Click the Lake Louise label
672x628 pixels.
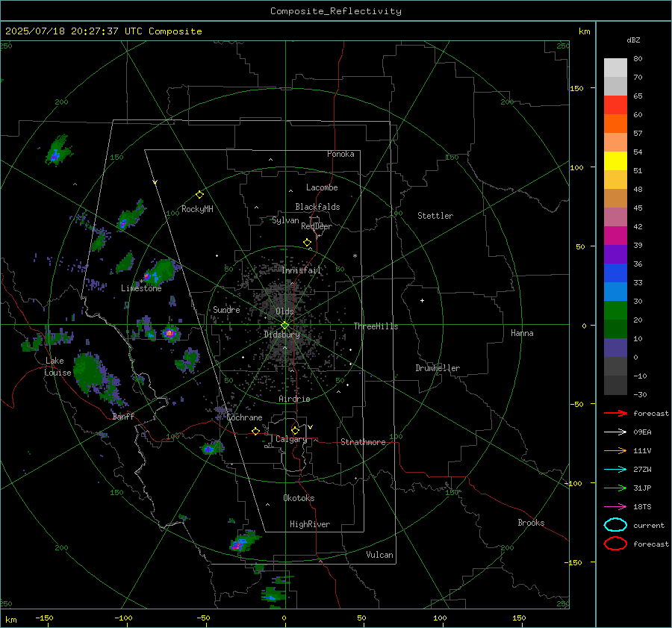[57, 367]
